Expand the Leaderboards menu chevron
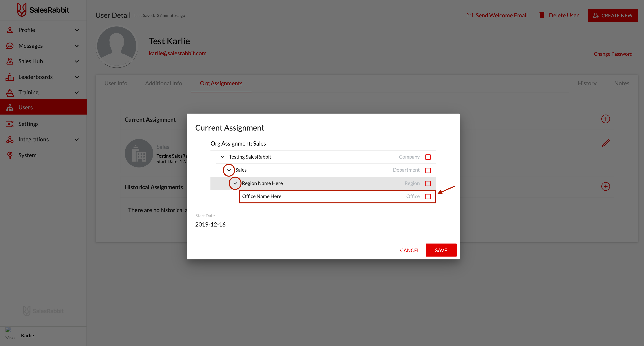 77,77
